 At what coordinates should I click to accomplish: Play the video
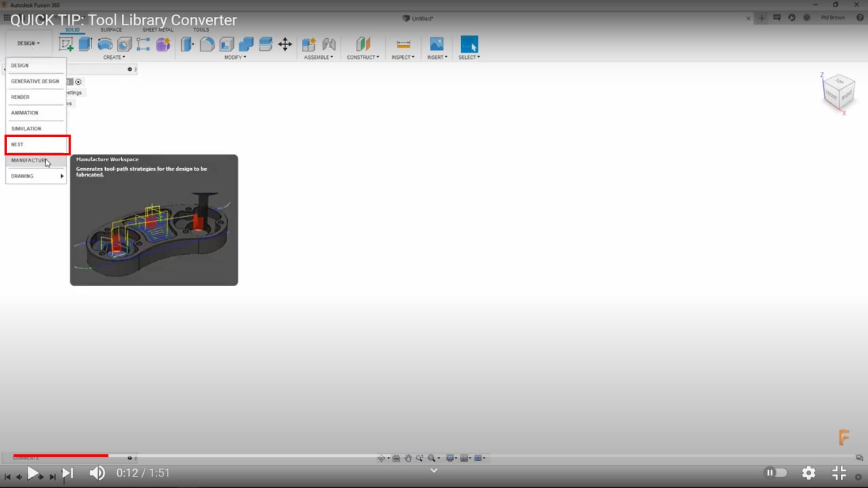33,473
